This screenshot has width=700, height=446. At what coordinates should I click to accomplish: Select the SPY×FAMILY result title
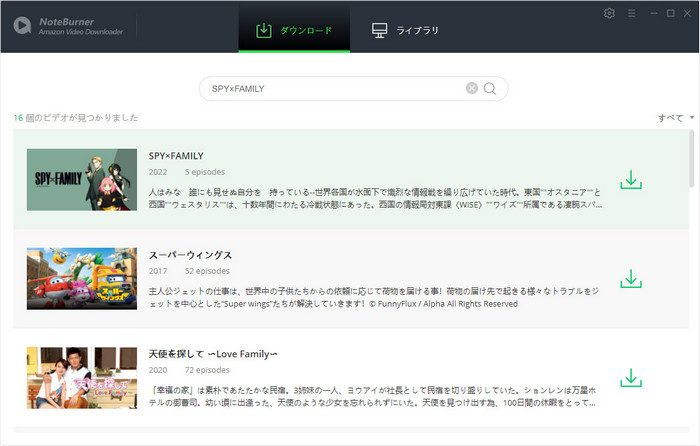point(176,156)
